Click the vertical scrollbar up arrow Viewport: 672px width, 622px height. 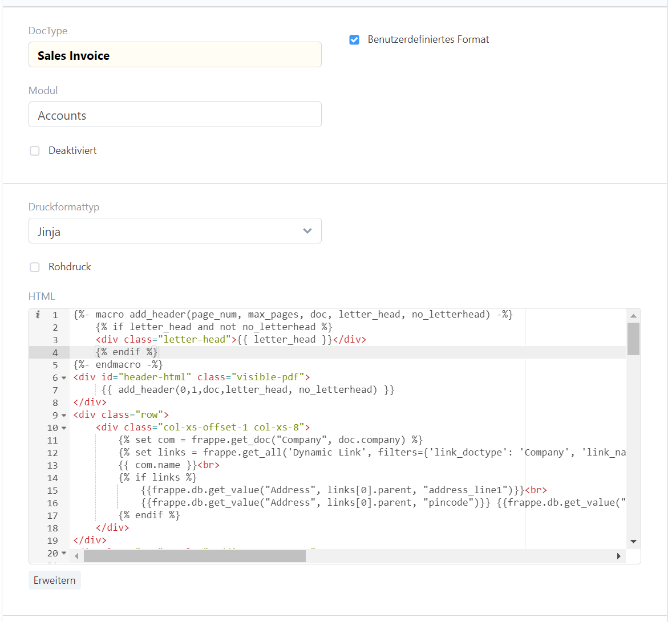pos(633,315)
